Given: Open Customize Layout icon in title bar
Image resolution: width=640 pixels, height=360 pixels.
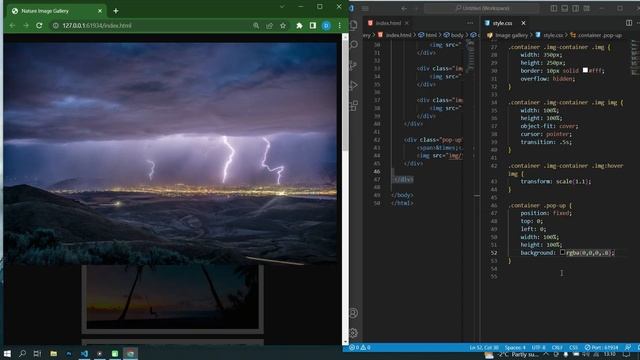Looking at the screenshot, I should [587, 8].
